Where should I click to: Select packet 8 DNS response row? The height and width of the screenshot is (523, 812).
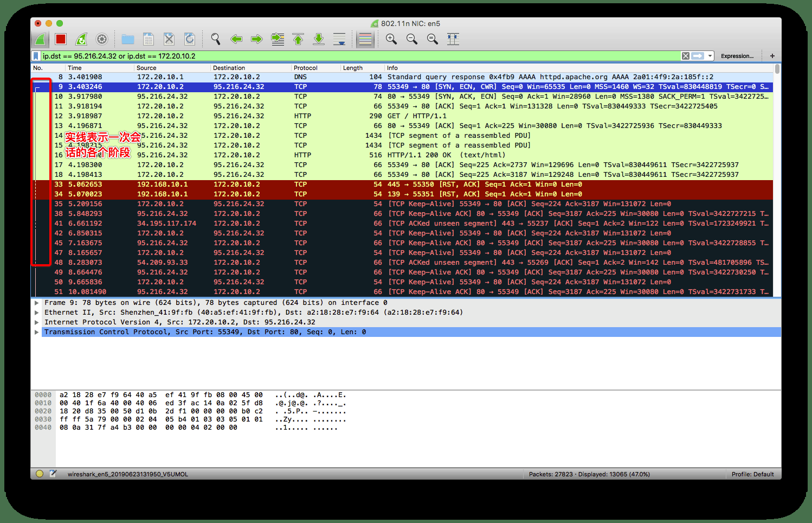[x=402, y=77]
